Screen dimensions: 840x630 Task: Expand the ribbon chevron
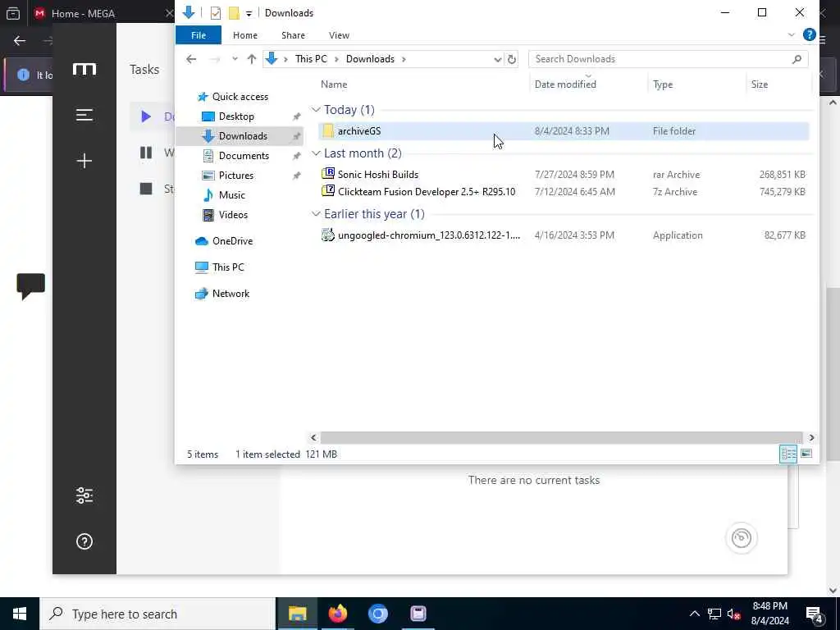click(x=792, y=34)
